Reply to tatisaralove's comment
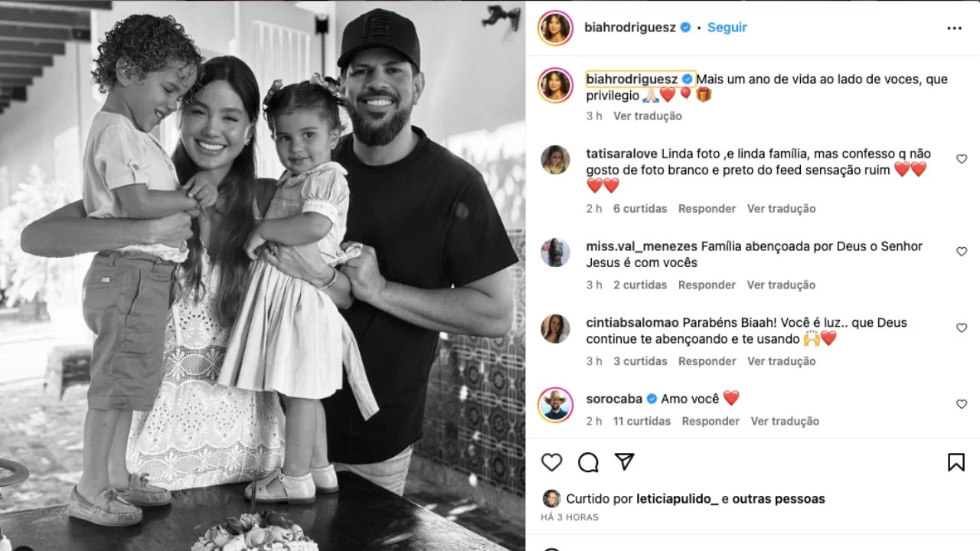This screenshot has width=980, height=551. click(x=707, y=209)
